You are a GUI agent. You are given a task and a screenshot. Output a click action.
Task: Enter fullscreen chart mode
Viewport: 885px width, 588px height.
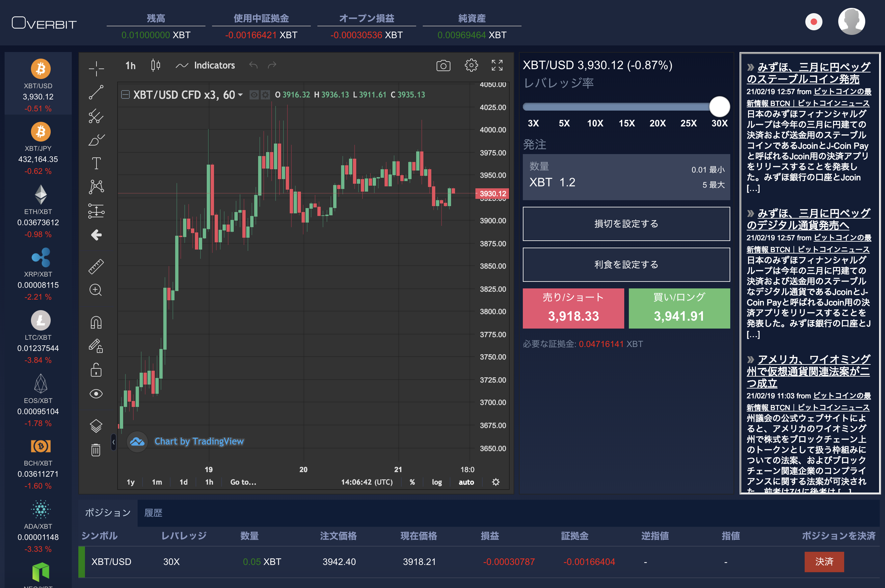point(497,65)
